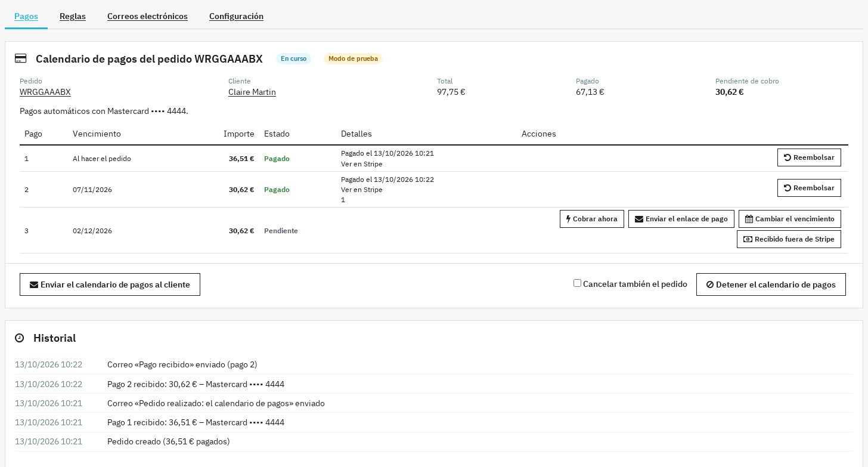The width and height of the screenshot is (868, 467).
Task: Click the due date 07/11/2026
Action: tap(92, 190)
